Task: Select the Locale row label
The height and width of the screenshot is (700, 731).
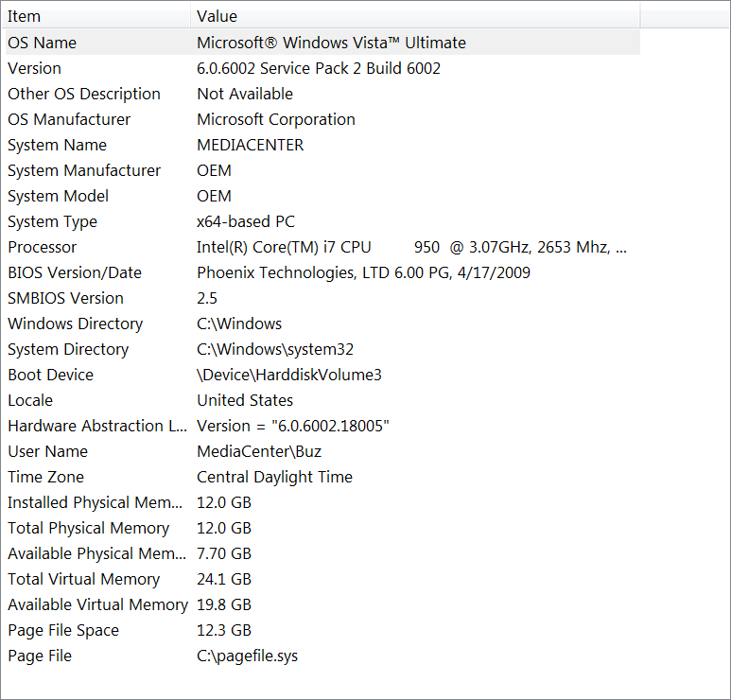Action: (30, 400)
